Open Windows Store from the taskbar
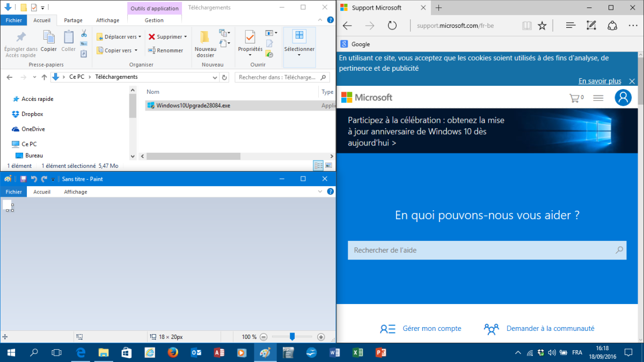The height and width of the screenshot is (362, 644). coord(126,352)
